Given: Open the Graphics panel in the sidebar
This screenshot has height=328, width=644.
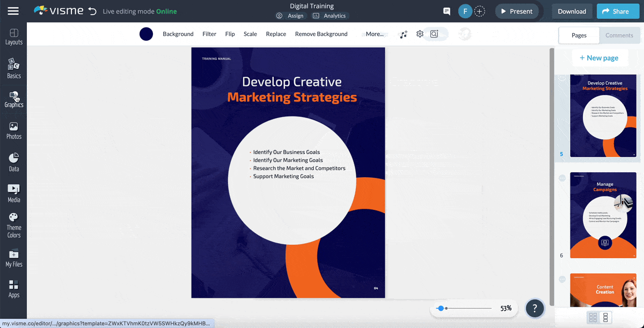Looking at the screenshot, I should tap(13, 98).
